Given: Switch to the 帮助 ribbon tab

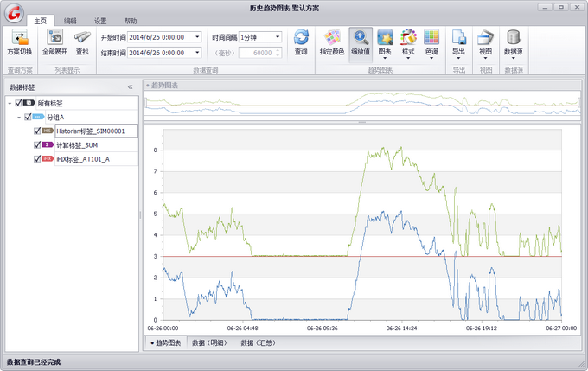Looking at the screenshot, I should [x=130, y=21].
